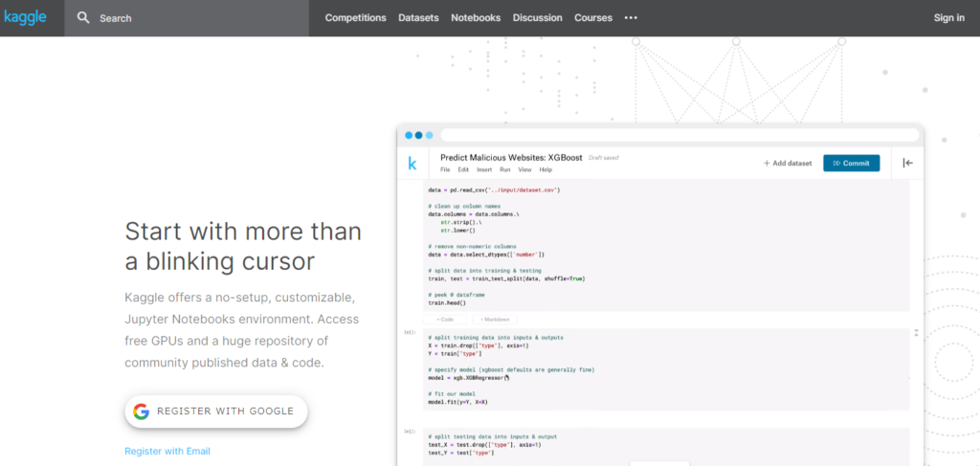Open the Competitions page

tap(356, 17)
